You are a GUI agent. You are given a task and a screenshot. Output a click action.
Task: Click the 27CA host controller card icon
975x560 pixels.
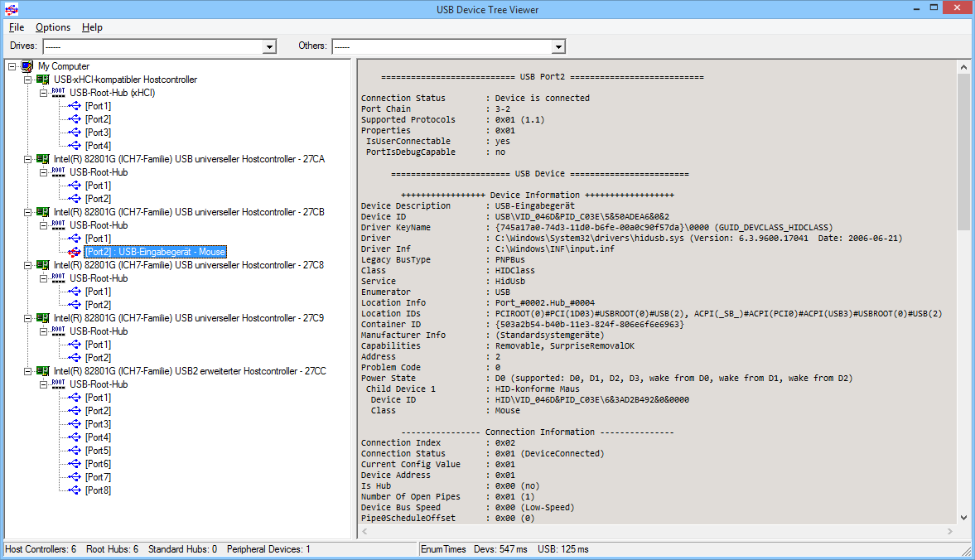[42, 159]
